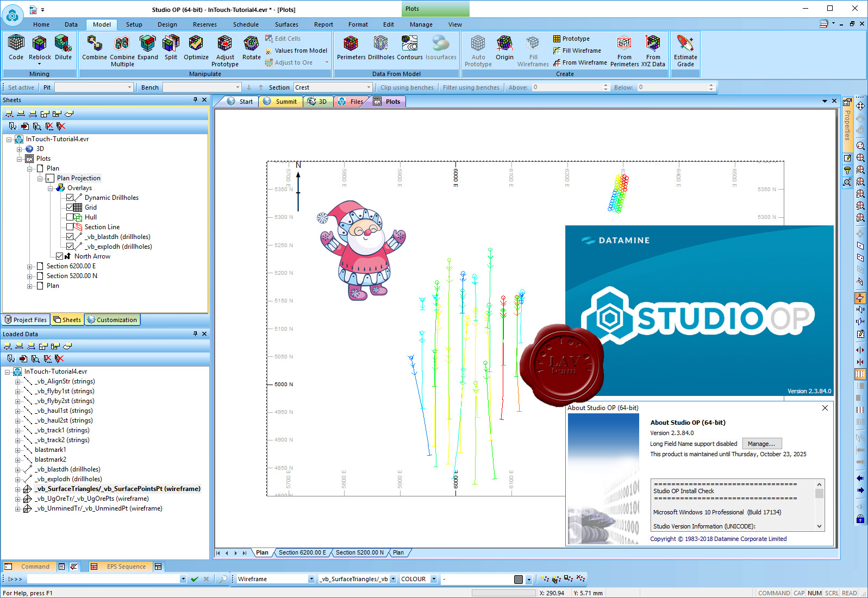Click Manage button in About dialog

(x=761, y=444)
